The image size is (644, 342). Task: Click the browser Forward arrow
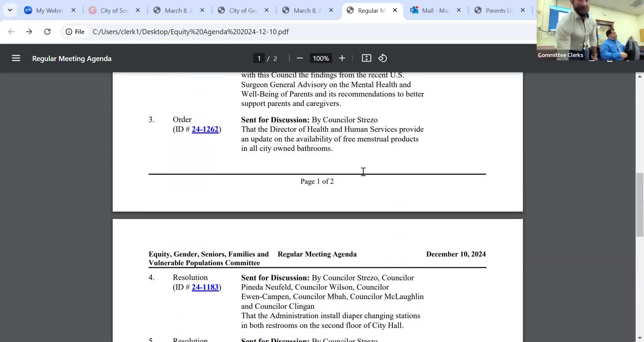point(29,32)
